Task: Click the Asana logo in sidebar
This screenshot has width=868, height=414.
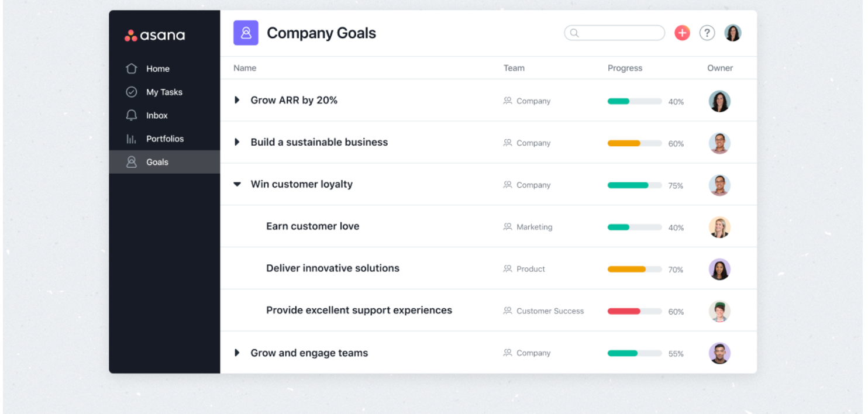Action: 154,36
